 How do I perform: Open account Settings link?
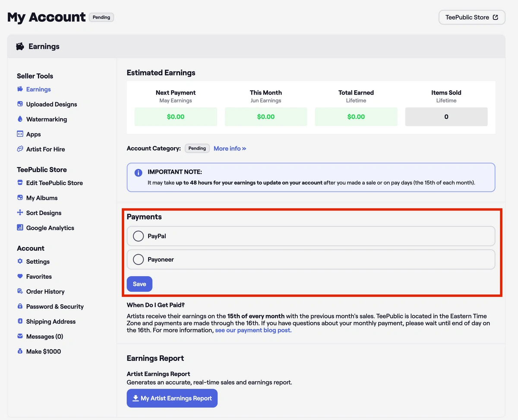pyautogui.click(x=38, y=261)
